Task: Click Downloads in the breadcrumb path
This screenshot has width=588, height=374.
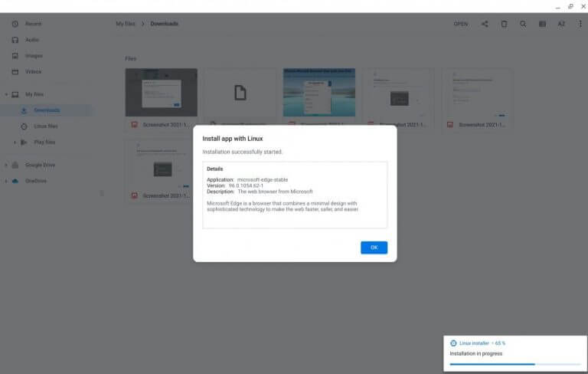Action: (165, 24)
